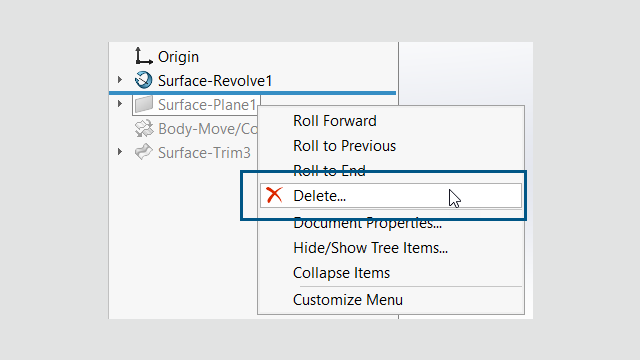Screen dimensions: 640x360
Task: Expand the Surface-Plane1 tree node
Action: [120, 104]
